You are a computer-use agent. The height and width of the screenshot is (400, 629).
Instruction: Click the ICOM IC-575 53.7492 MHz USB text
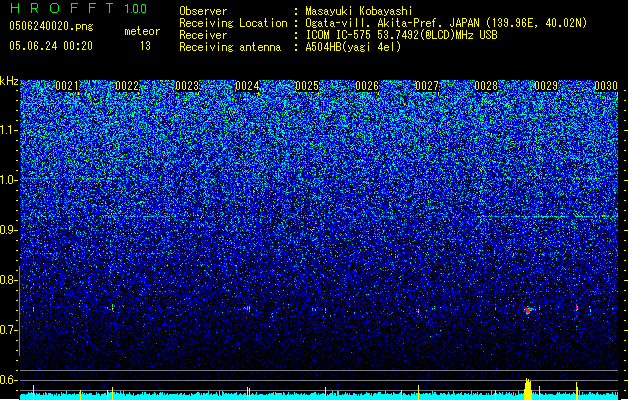click(x=401, y=35)
